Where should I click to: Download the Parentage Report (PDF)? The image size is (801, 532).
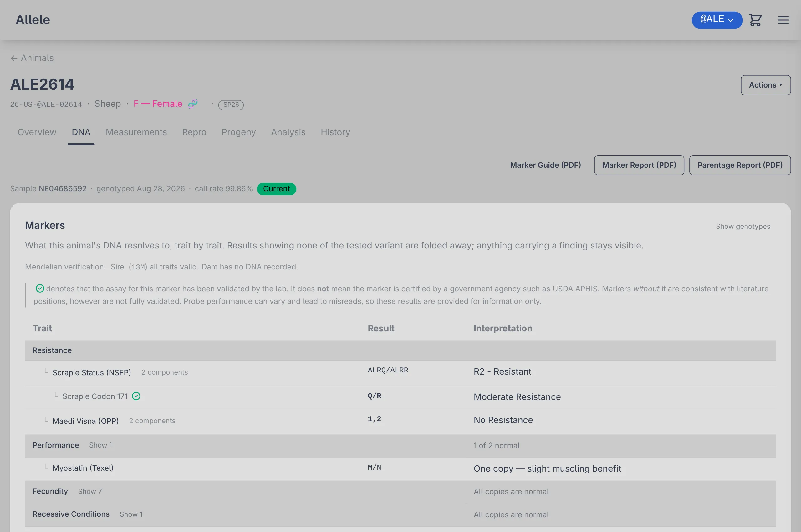click(x=740, y=165)
